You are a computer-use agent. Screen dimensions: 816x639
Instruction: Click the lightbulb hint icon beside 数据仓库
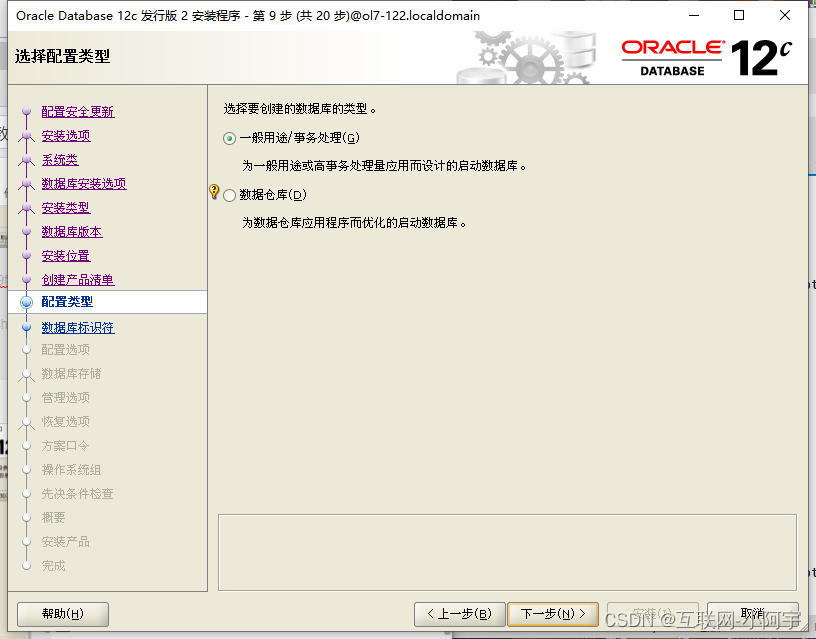214,191
